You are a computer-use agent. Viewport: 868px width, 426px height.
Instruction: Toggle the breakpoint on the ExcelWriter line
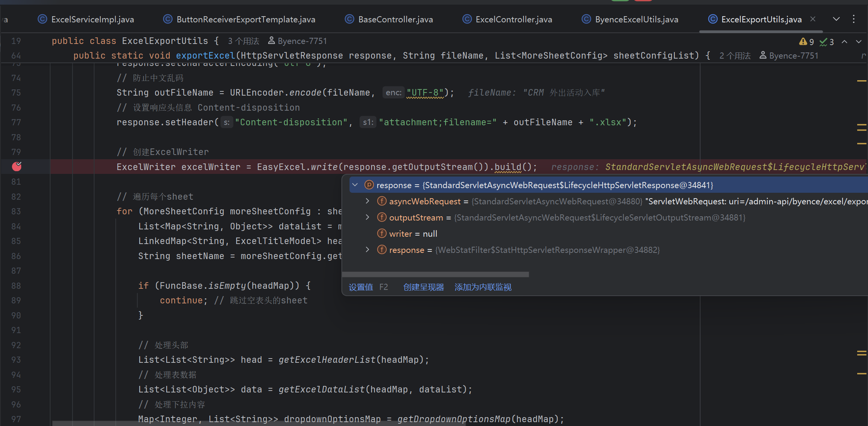(x=17, y=167)
